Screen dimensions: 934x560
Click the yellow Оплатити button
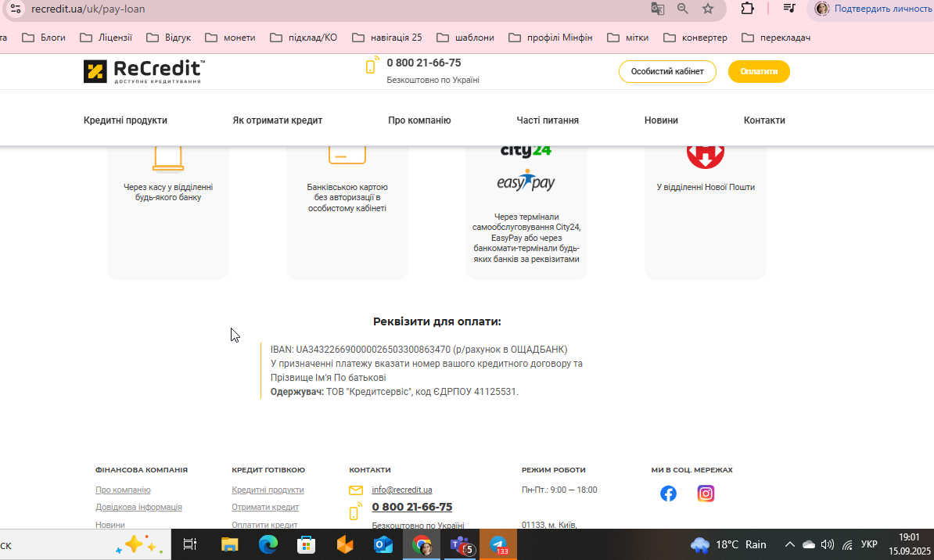click(x=759, y=71)
